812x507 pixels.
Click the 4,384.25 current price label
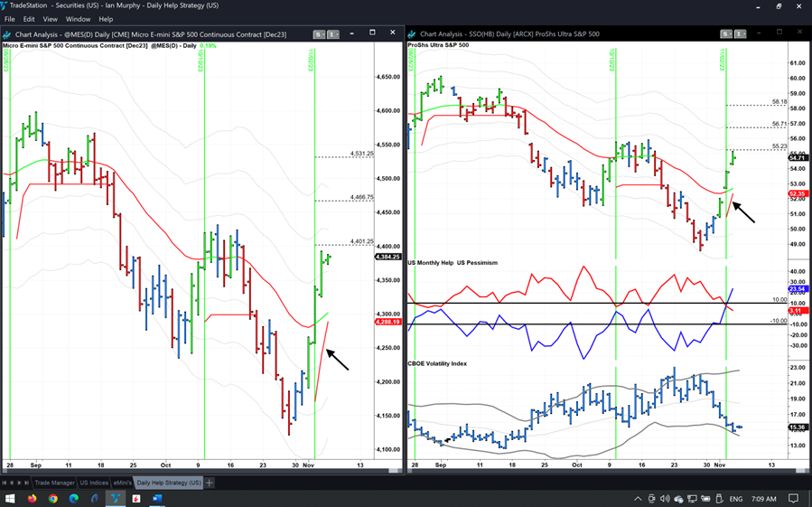click(387, 257)
